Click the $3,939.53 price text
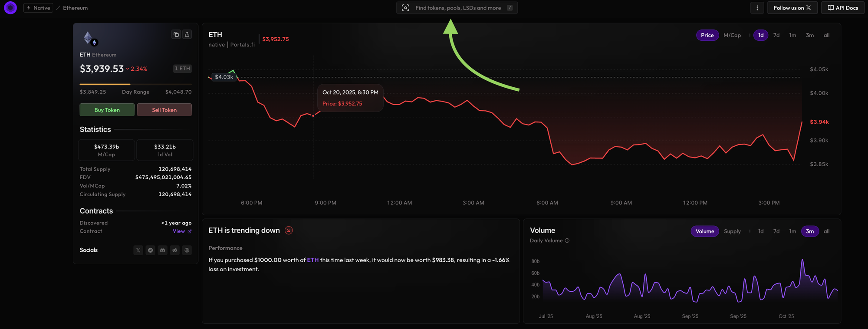 click(102, 69)
